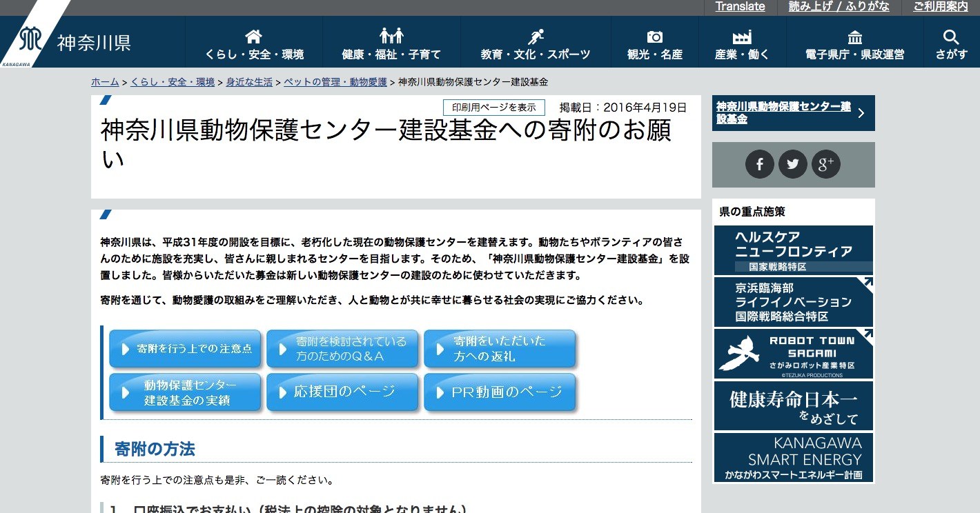Click 県の重点施策 sidebar heading
The height and width of the screenshot is (513, 980).
tap(752, 212)
